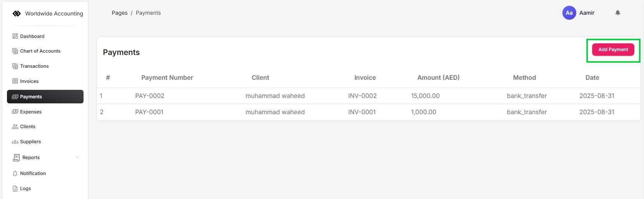The image size is (644, 199).
Task: Click invoice INV-0001 in the table
Action: point(362,112)
